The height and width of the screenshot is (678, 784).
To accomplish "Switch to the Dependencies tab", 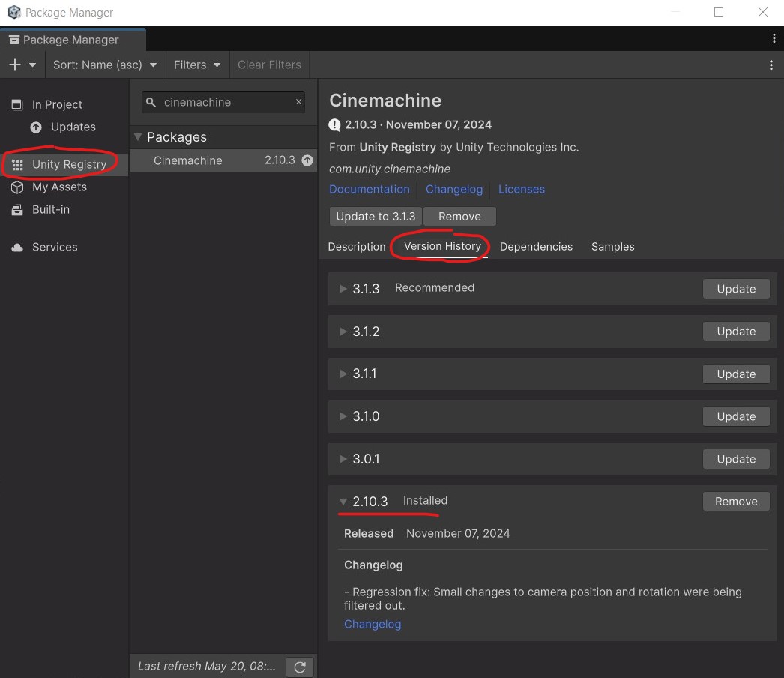I will [x=536, y=247].
